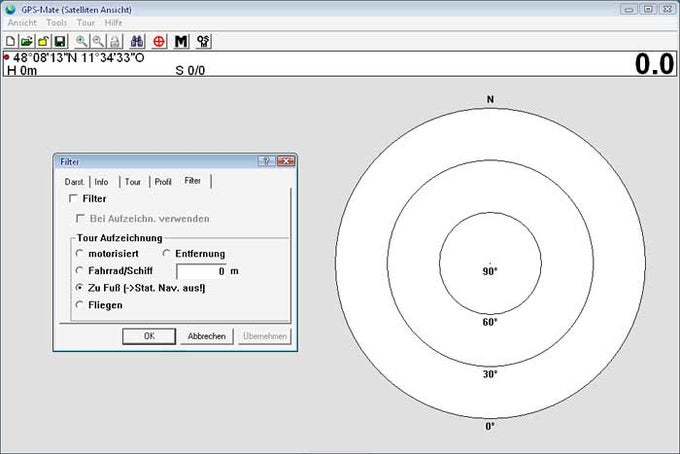The image size is (680, 454).
Task: Minimize the GPS-Mate main window
Action: click(x=629, y=9)
